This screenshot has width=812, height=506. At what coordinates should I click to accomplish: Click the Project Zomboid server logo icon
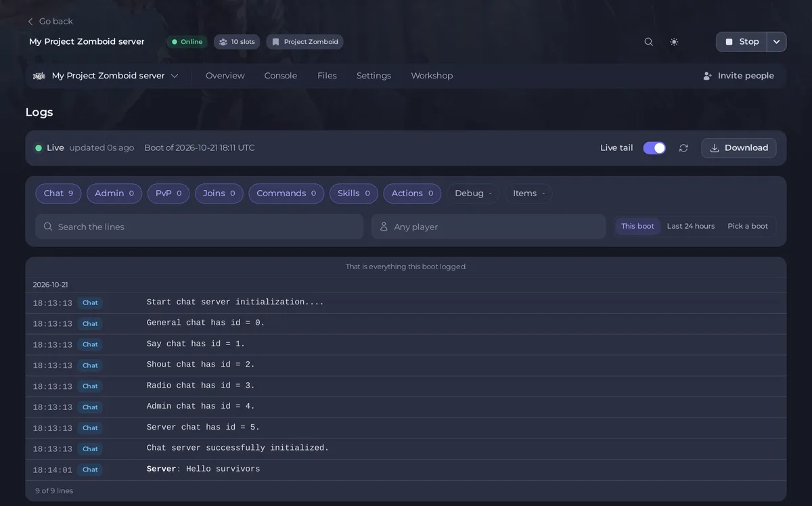point(39,76)
